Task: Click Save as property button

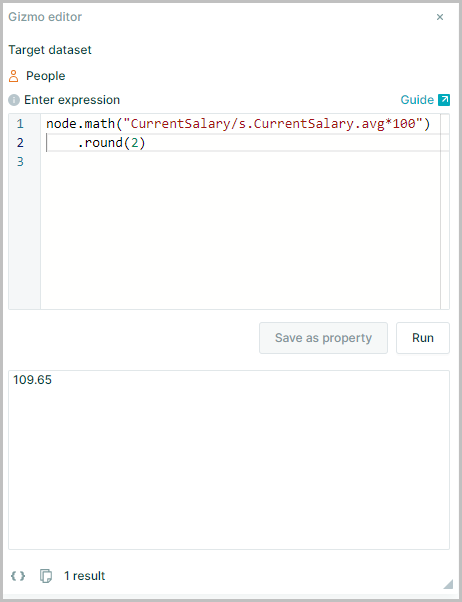Action: [323, 338]
